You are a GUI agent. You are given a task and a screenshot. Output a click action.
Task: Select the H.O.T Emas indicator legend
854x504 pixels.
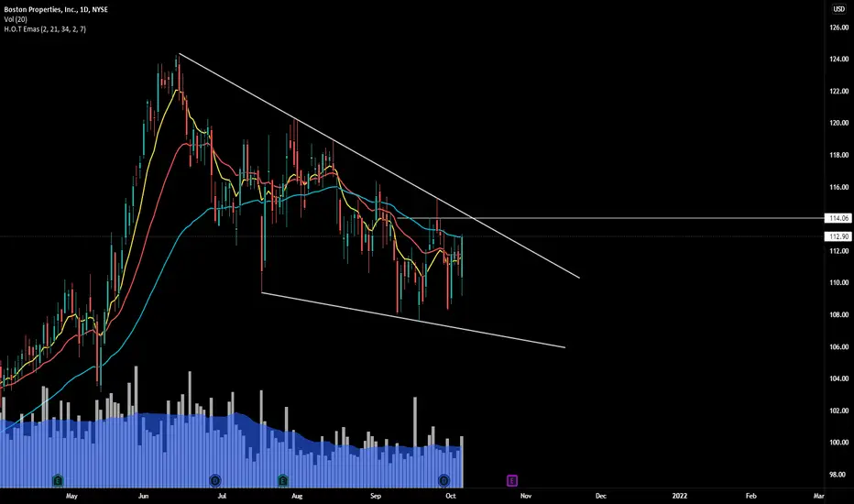(45, 29)
